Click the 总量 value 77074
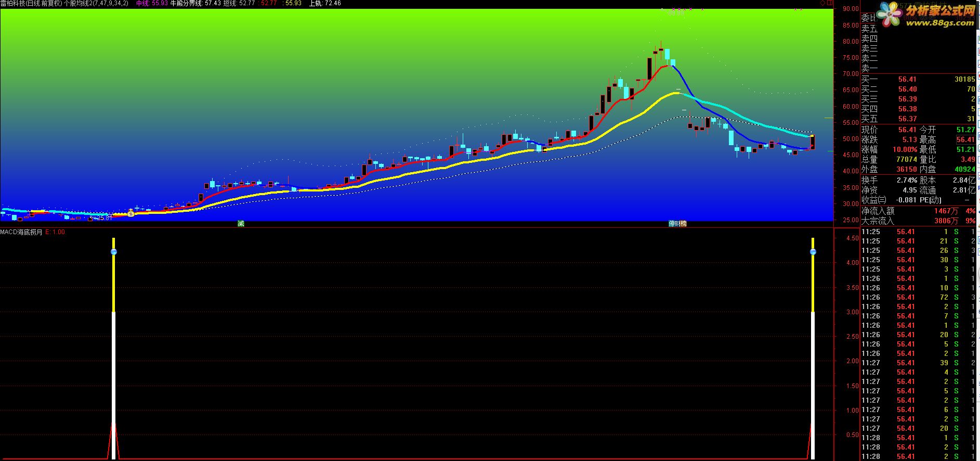980x461 pixels. coord(907,159)
